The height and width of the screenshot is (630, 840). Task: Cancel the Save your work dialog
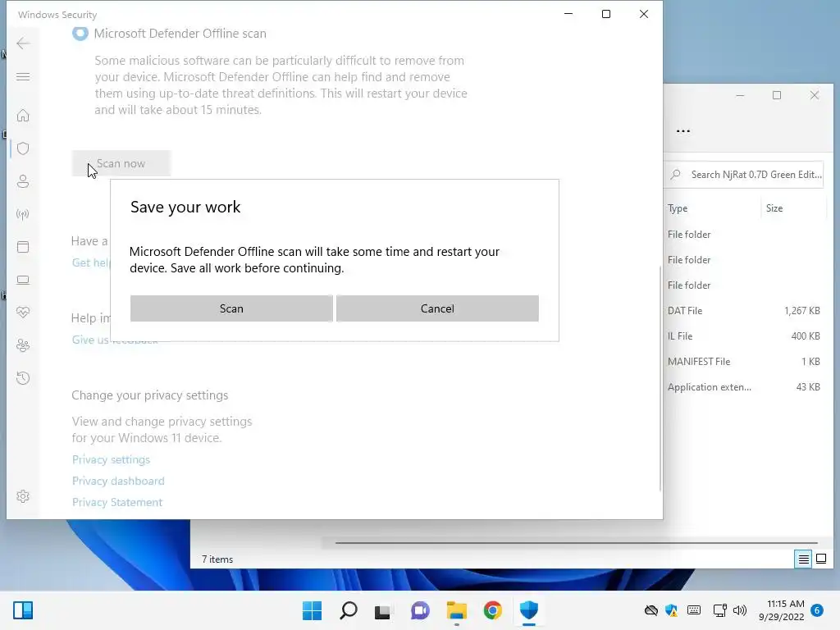coord(437,308)
